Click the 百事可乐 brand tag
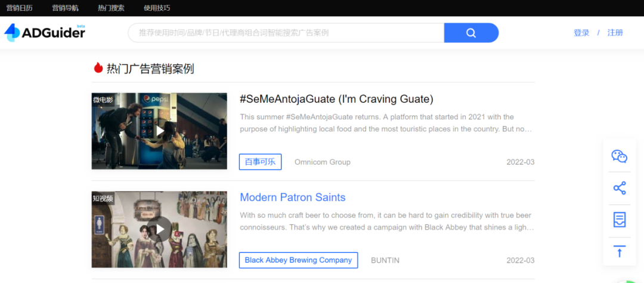Screen dimensions: 644x283 pos(261,162)
